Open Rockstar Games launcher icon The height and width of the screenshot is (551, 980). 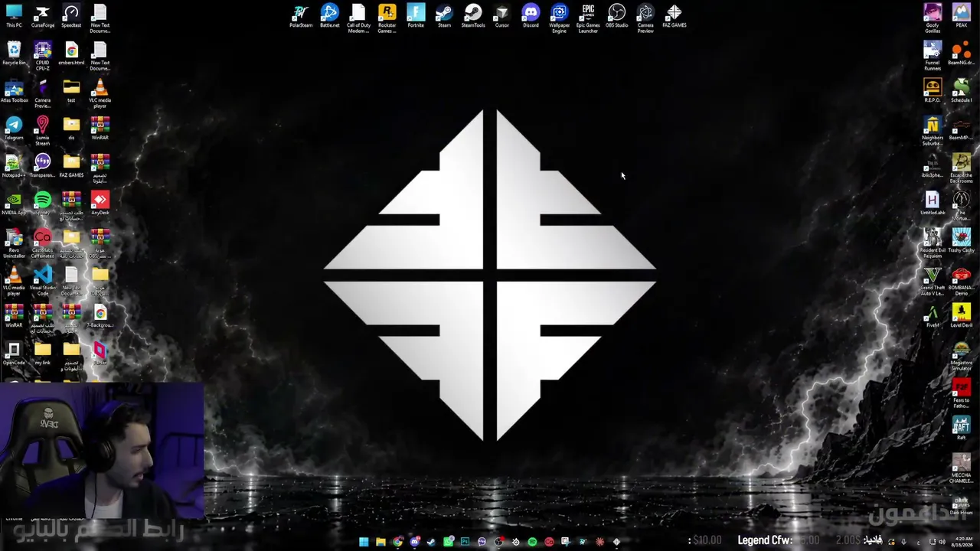(387, 18)
